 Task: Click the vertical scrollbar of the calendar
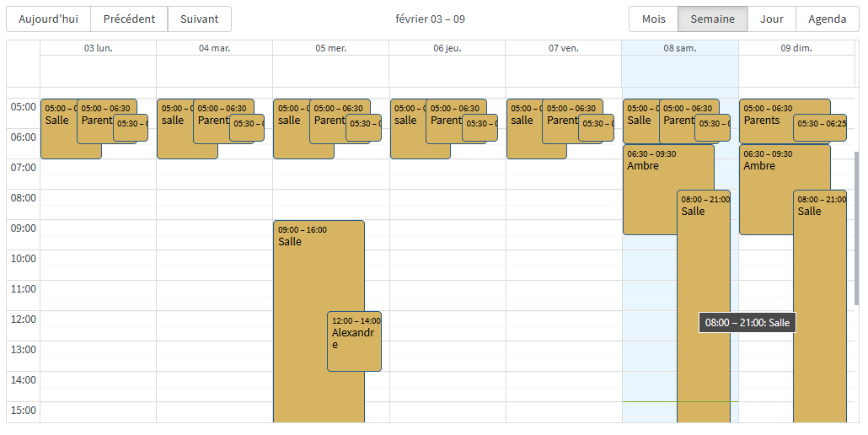(857, 228)
